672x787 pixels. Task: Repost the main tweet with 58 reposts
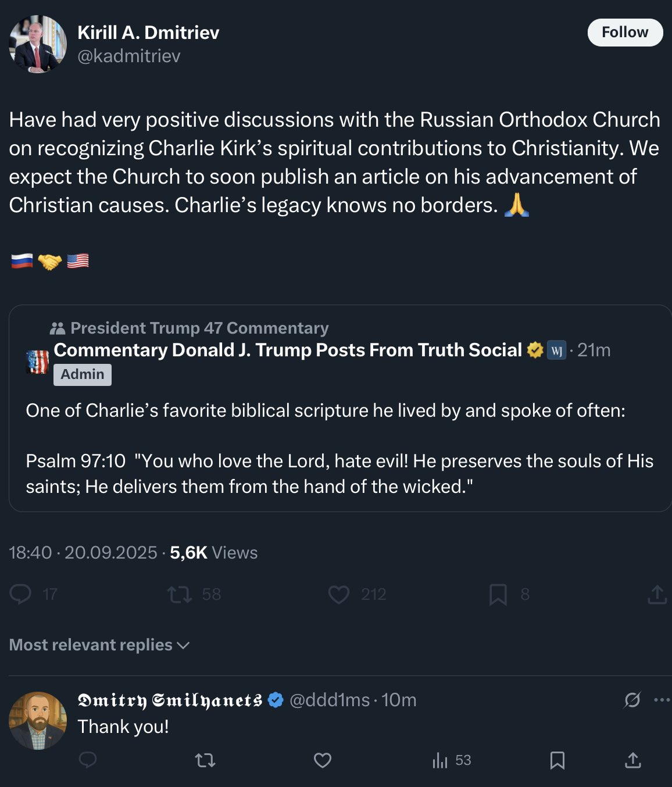click(180, 594)
